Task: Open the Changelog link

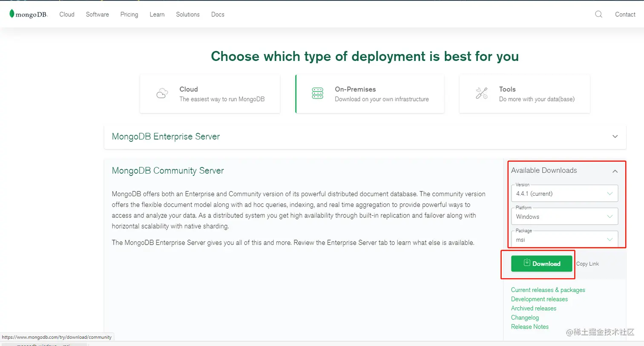Action: click(x=525, y=317)
